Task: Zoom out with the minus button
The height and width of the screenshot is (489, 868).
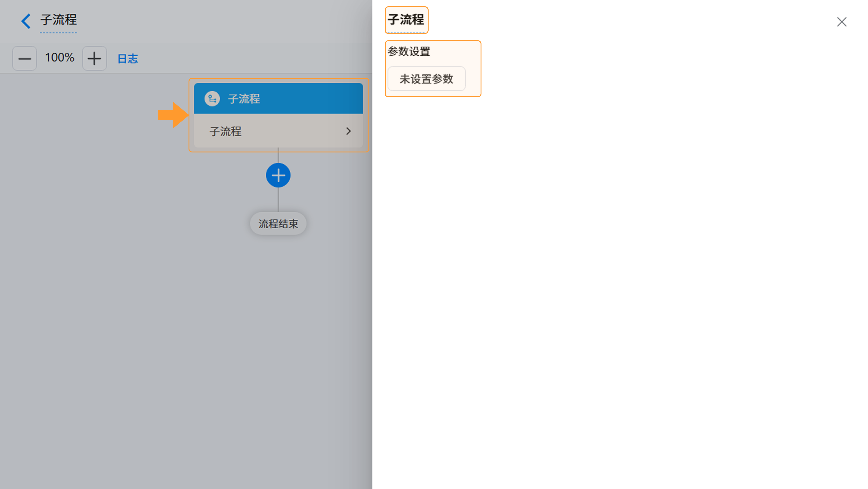Action: coord(25,58)
